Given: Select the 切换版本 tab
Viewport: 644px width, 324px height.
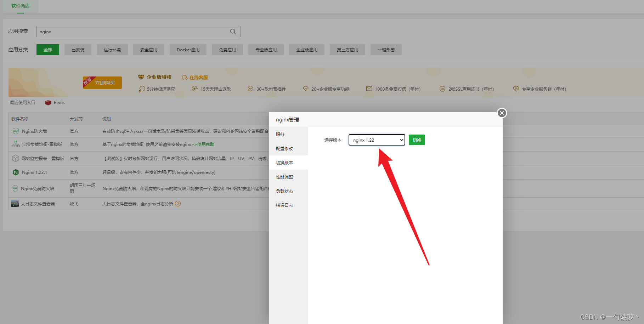Looking at the screenshot, I should tap(288, 163).
